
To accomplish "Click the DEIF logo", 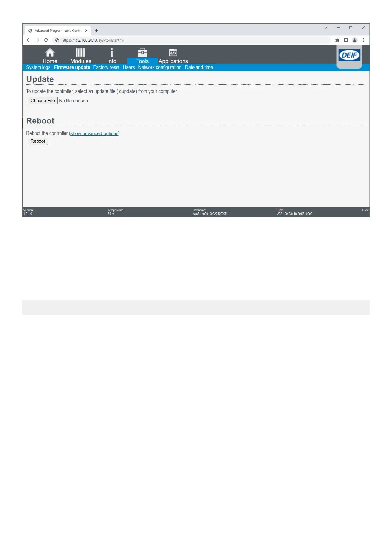I will click(x=350, y=55).
